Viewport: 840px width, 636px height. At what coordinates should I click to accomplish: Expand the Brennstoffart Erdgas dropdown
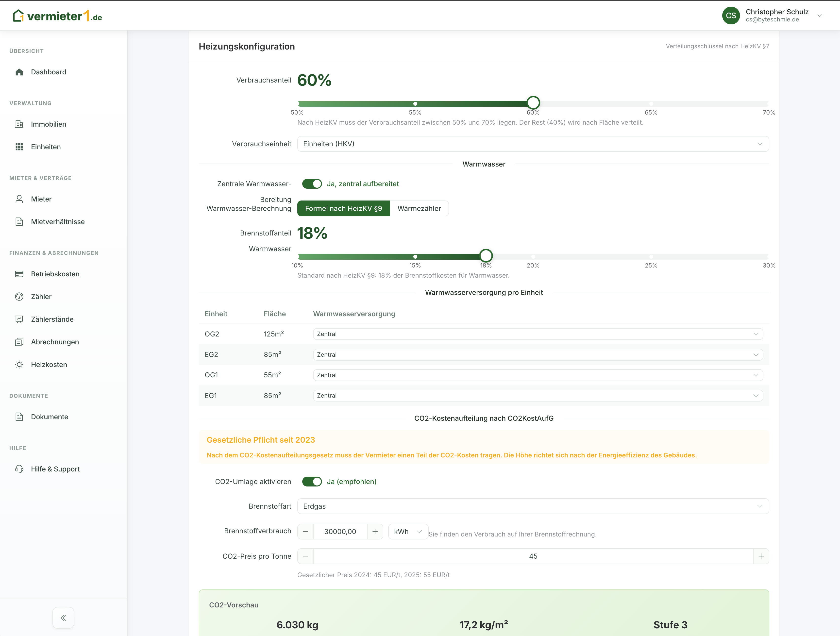533,506
